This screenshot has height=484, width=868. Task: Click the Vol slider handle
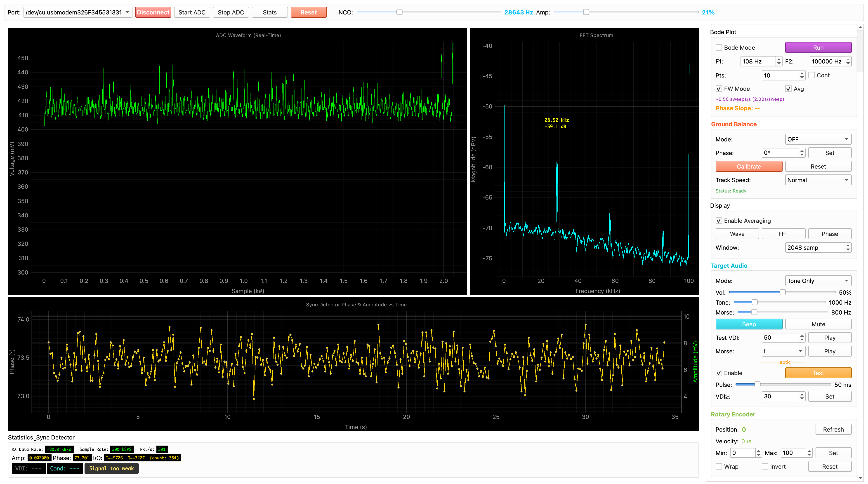point(783,292)
